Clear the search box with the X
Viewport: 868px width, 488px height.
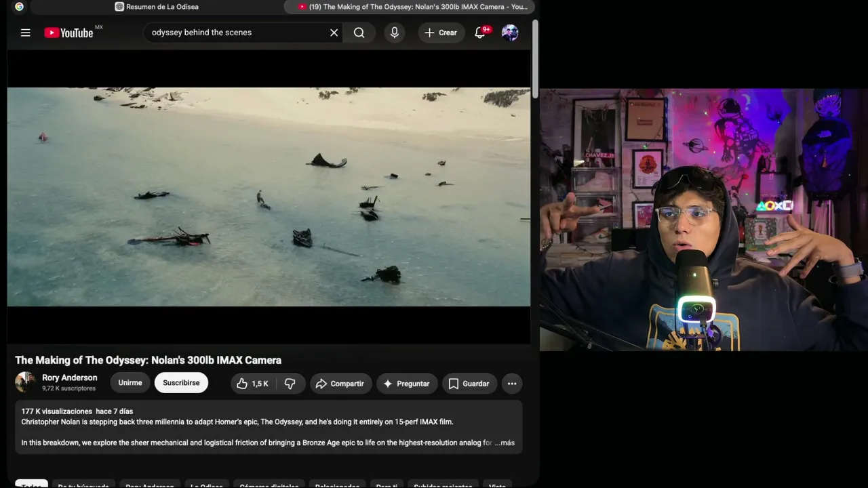pyautogui.click(x=334, y=33)
